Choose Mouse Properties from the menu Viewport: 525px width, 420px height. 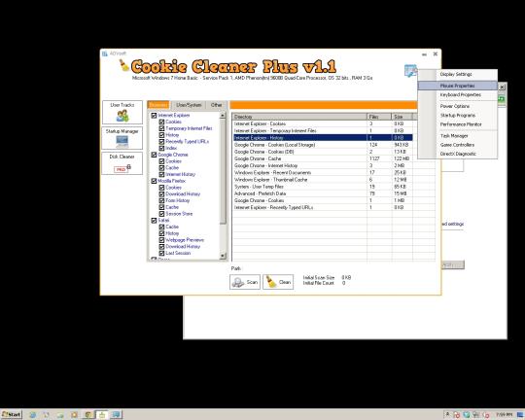(457, 86)
